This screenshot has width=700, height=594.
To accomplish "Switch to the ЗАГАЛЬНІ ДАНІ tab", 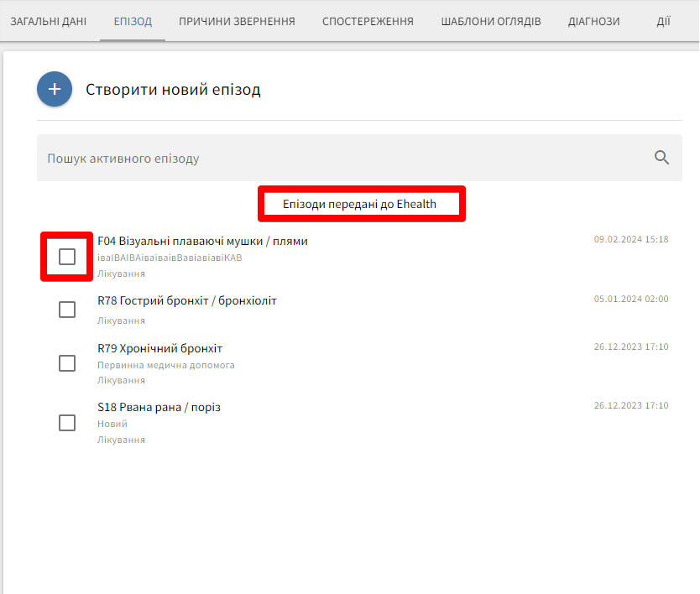I will (48, 21).
